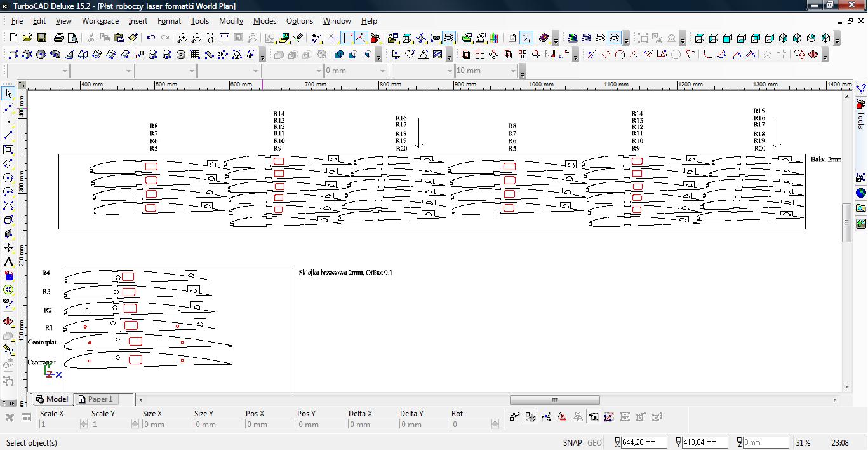Click the Print icon in the toolbar

tap(58, 38)
